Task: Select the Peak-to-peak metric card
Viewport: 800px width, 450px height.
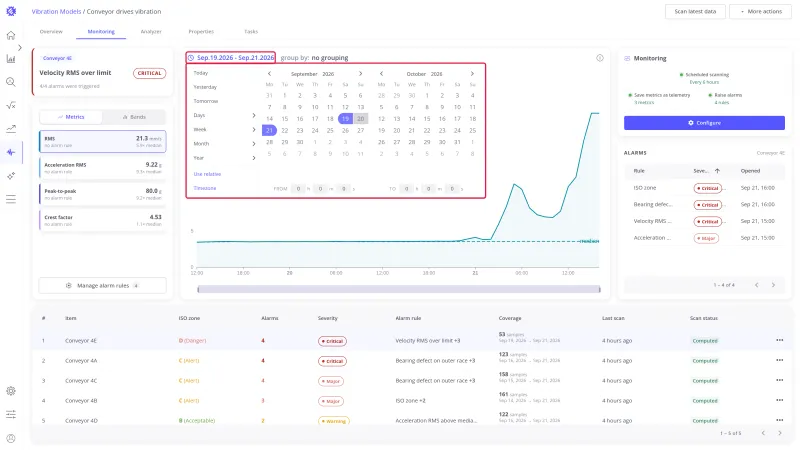Action: [103, 194]
